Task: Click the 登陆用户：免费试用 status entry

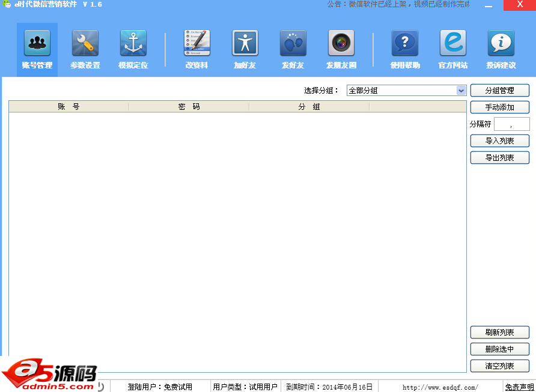Action: coord(160,387)
